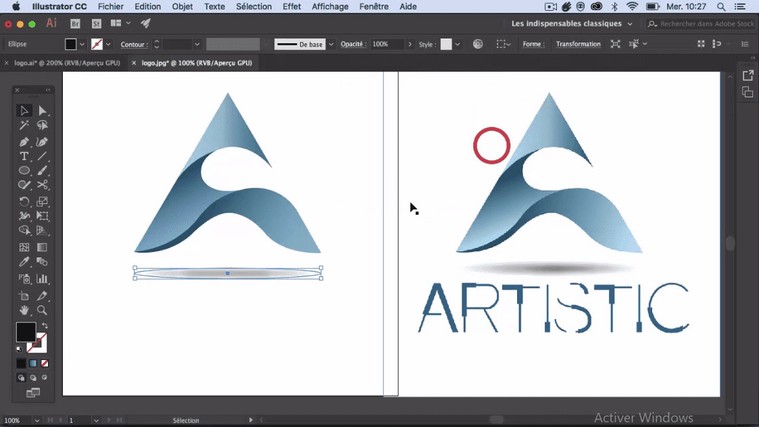
Task: Open control bar fill color swatch
Action: click(x=71, y=44)
